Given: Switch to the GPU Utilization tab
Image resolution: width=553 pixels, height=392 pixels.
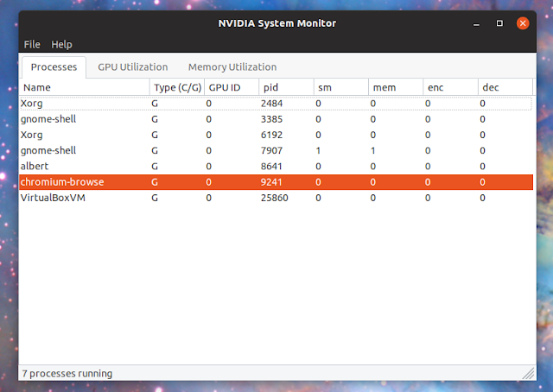Looking at the screenshot, I should coord(132,67).
